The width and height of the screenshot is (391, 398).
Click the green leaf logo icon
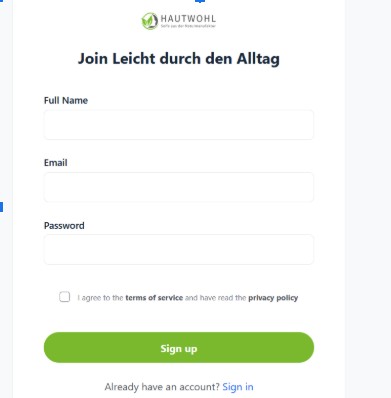pos(150,21)
